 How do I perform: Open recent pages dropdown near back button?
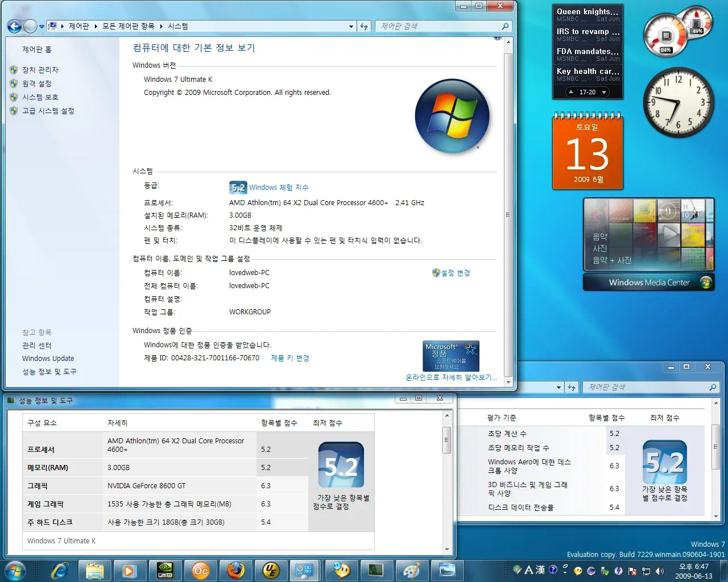(42, 27)
